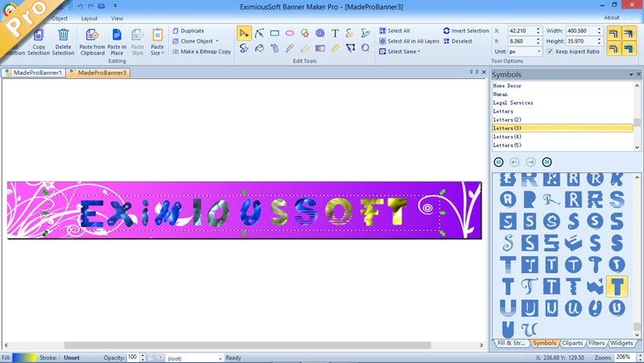Click Select All in All Layers
Viewport: 644px width, 363px height.
pos(409,42)
